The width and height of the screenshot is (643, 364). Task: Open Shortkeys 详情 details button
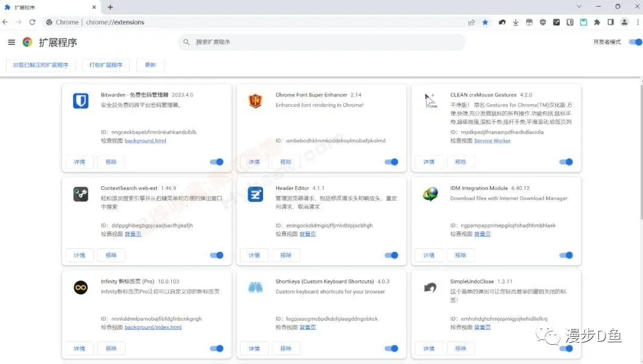255,348
